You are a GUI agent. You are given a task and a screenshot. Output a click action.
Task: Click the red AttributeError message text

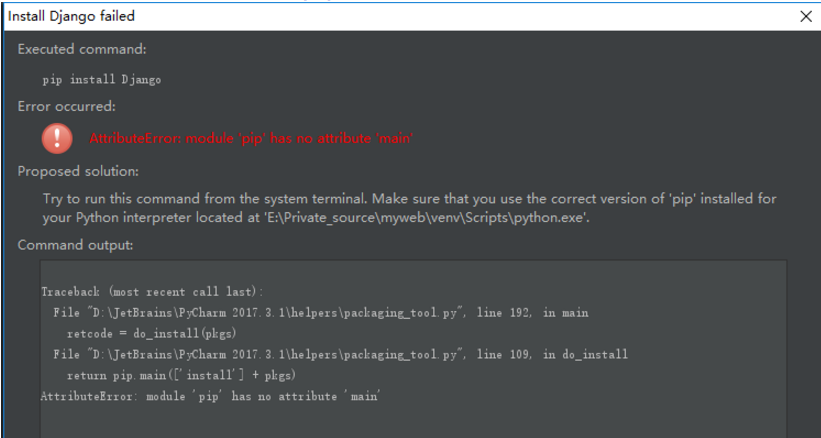[251, 139]
